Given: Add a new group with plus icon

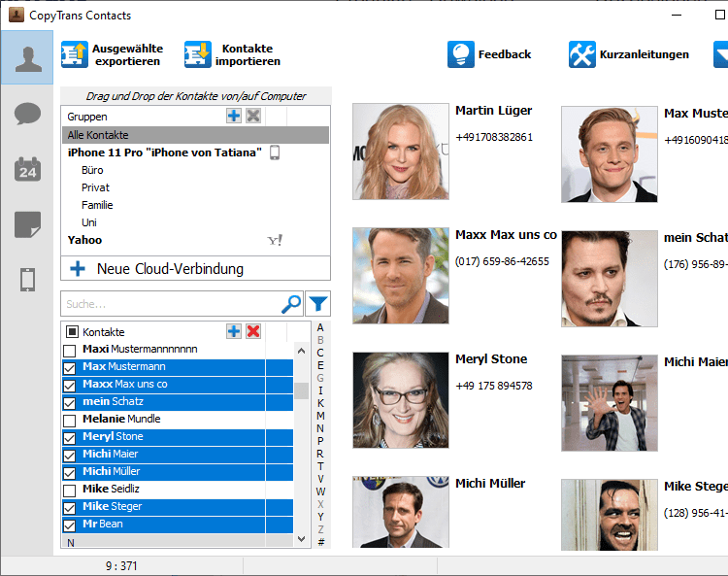Looking at the screenshot, I should coord(234,116).
